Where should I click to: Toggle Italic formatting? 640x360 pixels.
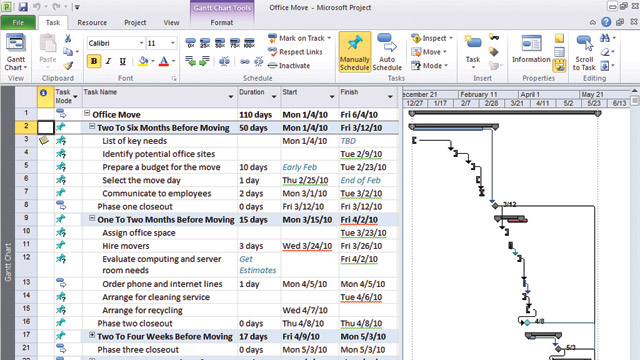tap(108, 61)
